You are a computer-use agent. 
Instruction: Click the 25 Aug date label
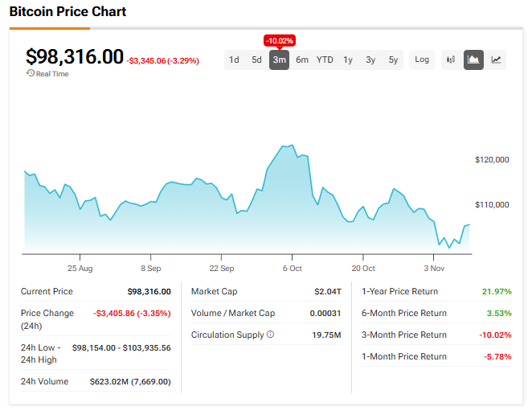point(80,269)
